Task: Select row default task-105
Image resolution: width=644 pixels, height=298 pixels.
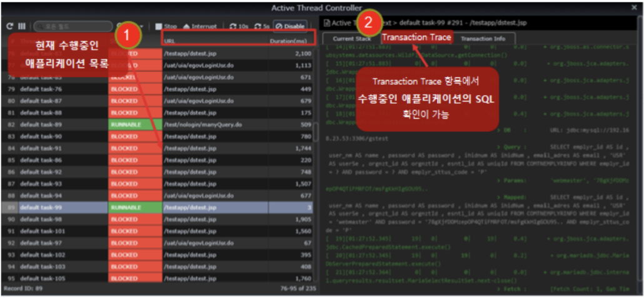Action: point(158,279)
